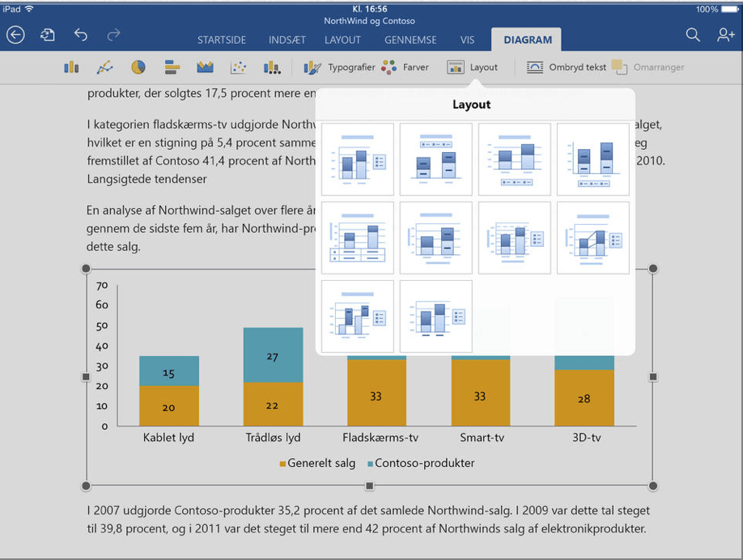
Task: Select the "3D-tv" axis label
Action: click(x=587, y=438)
